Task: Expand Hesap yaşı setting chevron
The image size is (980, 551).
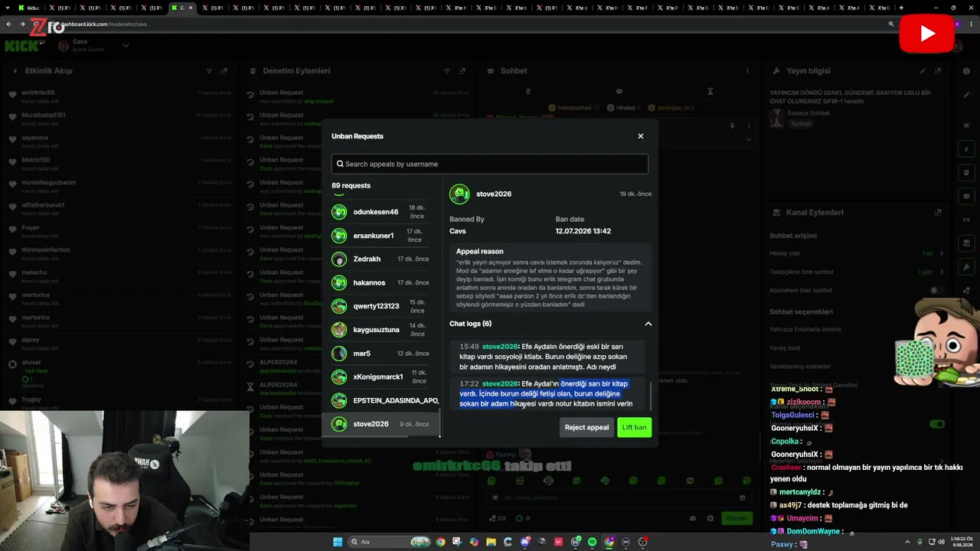Action: tap(942, 253)
